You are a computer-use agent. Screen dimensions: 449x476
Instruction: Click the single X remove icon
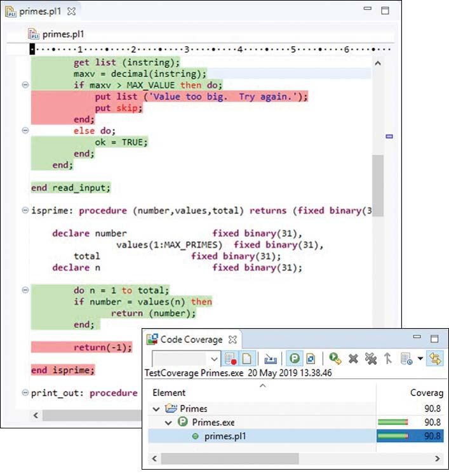tap(353, 359)
